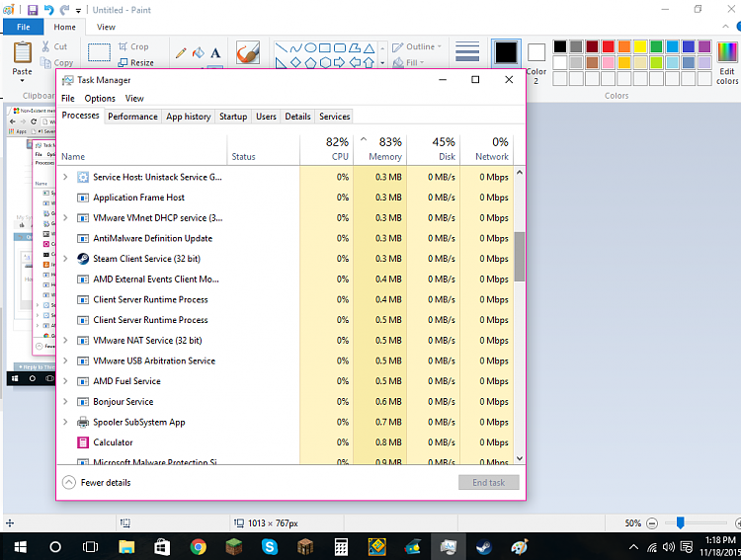Sort processes by Name column header

(142, 149)
